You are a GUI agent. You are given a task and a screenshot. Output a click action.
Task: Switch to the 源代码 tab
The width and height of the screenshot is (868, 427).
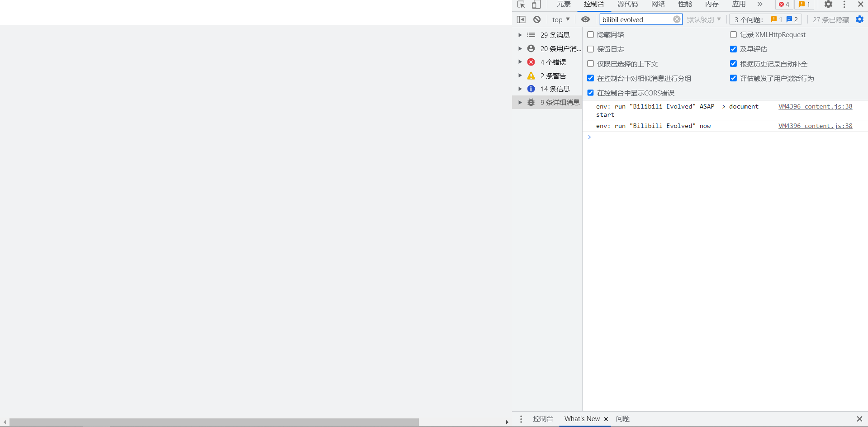pyautogui.click(x=628, y=5)
